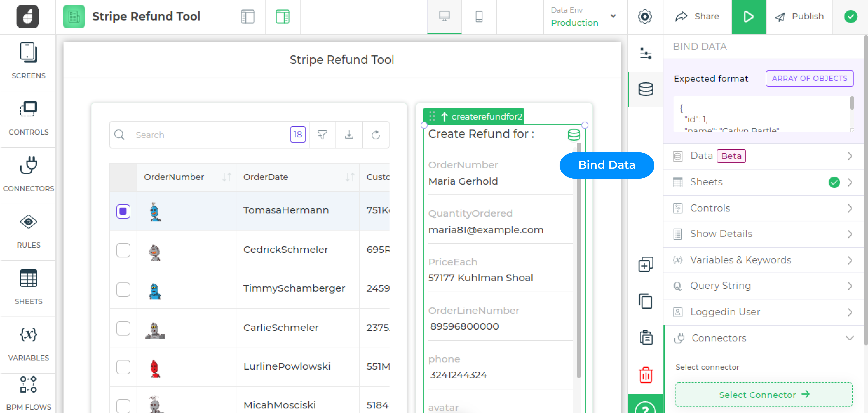Screen dimensions: 868x413
Task: Click the 'Maria Gerhold' value
Action: (463, 181)
